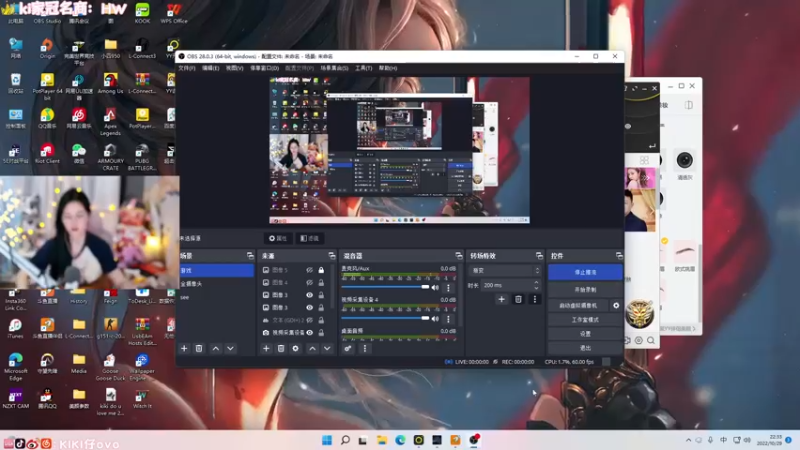Pop out the 场景 dock panel
This screenshot has width=800, height=450.
point(250,256)
